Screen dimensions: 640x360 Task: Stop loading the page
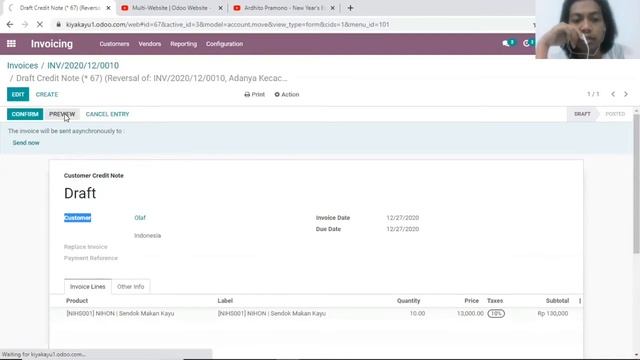point(40,24)
